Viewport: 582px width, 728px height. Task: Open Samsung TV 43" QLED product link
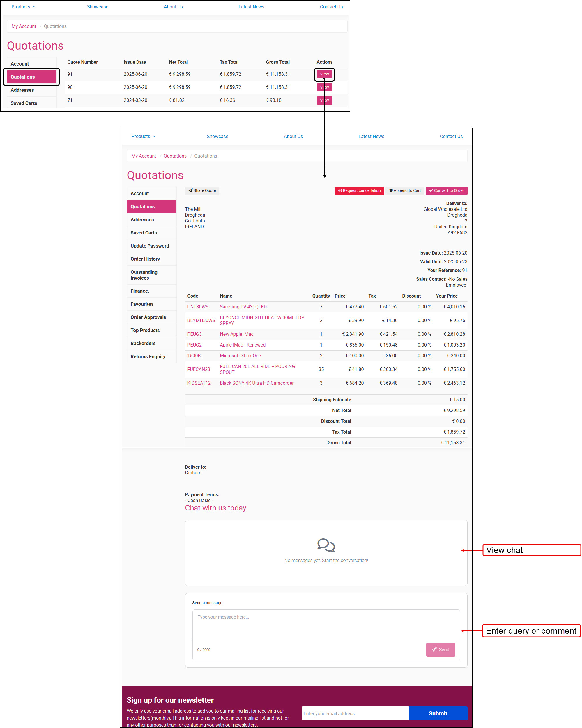click(x=243, y=307)
